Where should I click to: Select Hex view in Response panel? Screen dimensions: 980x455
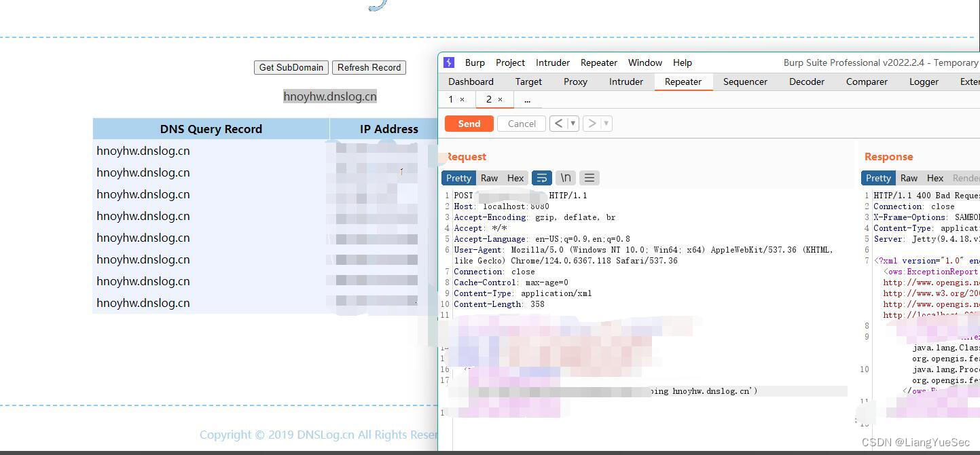click(935, 178)
